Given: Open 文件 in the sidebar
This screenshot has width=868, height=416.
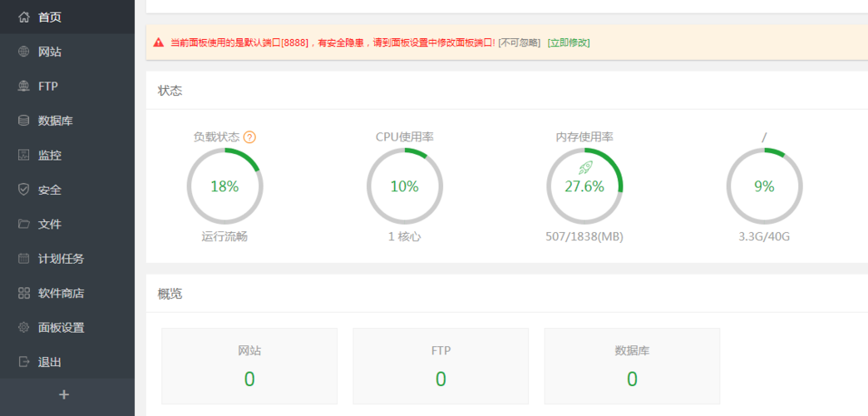Looking at the screenshot, I should coord(67,224).
